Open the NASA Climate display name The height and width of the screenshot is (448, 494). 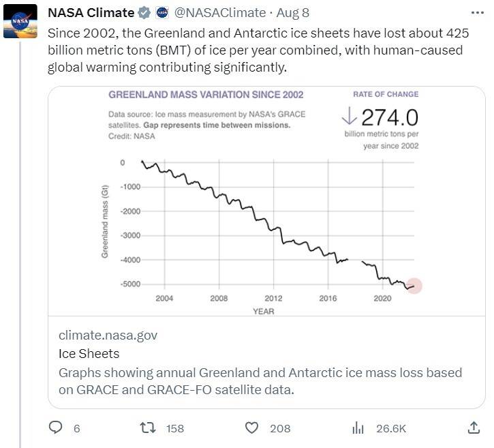click(x=91, y=13)
